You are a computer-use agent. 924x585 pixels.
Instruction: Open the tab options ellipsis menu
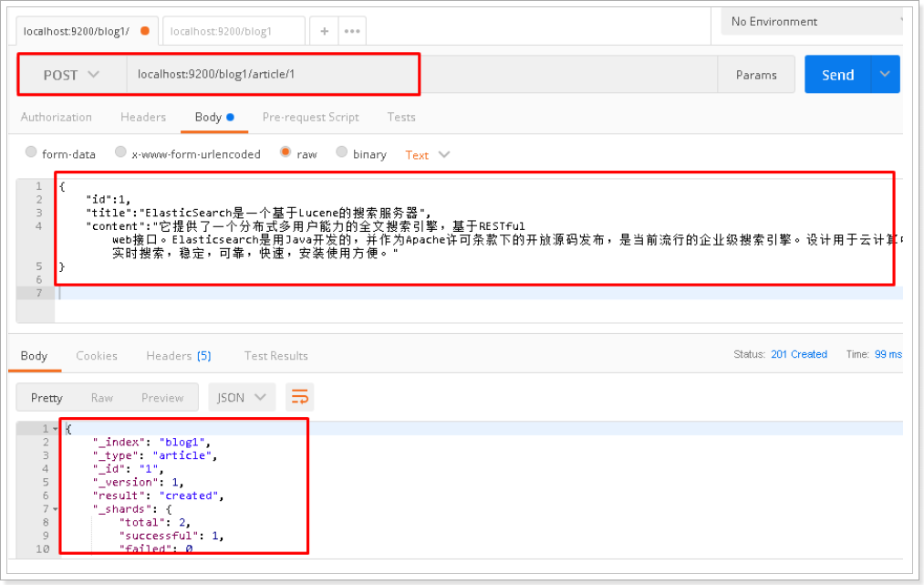(352, 31)
